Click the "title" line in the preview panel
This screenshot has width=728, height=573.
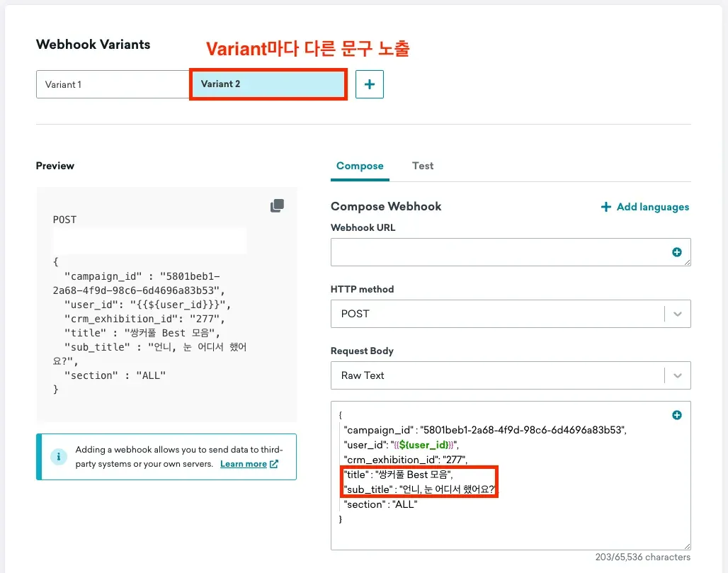(142, 333)
